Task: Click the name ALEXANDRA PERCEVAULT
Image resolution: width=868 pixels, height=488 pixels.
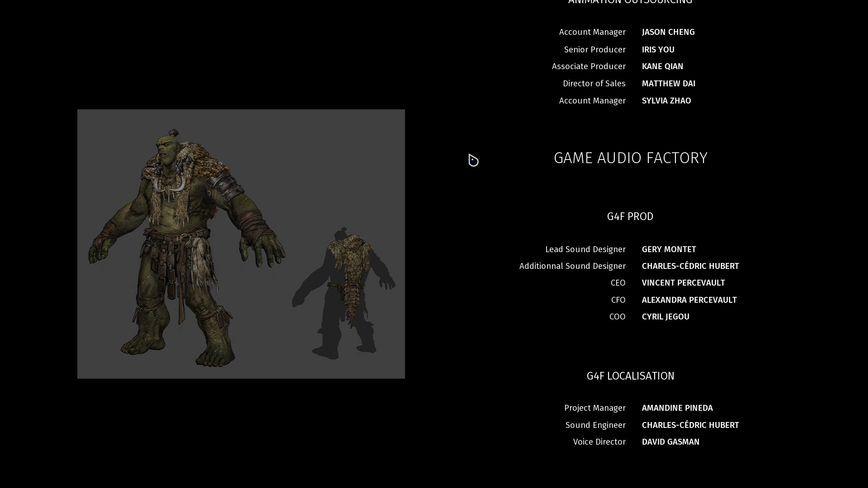Action: (689, 300)
